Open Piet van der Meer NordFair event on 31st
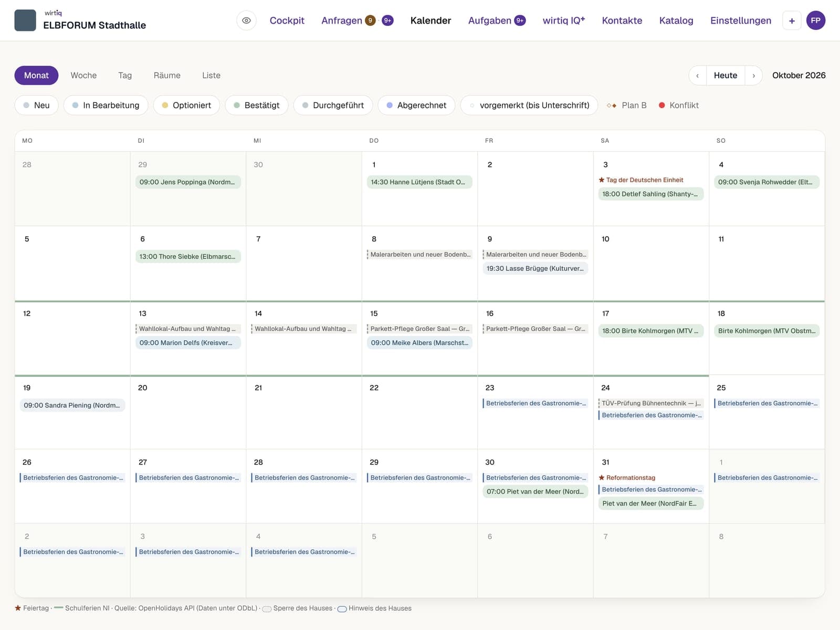This screenshot has height=630, width=840. pyautogui.click(x=651, y=503)
